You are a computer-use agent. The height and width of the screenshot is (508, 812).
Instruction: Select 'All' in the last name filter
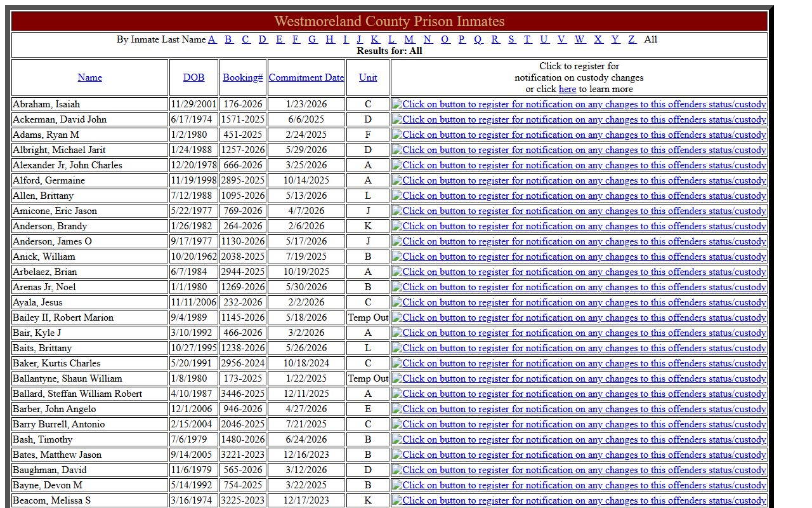pyautogui.click(x=650, y=39)
